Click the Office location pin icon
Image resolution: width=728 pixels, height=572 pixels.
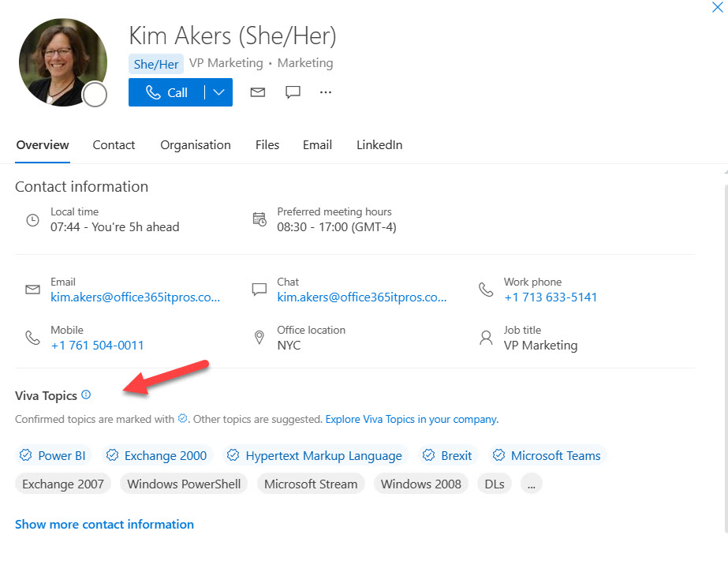(x=259, y=338)
